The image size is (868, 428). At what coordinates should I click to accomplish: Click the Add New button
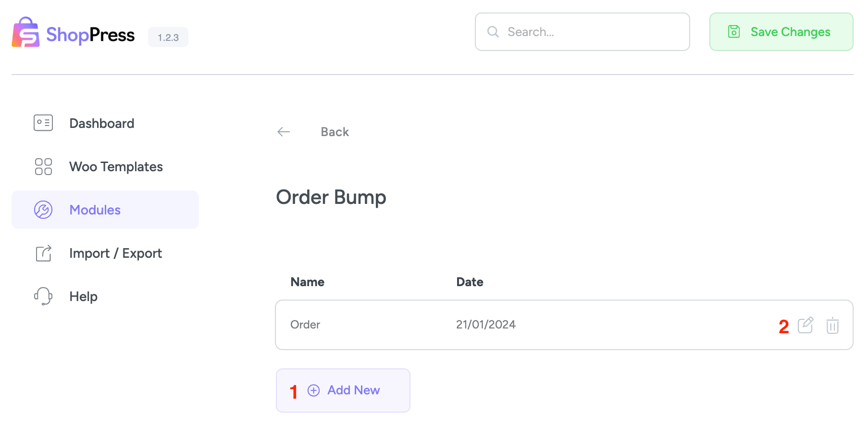click(x=343, y=390)
